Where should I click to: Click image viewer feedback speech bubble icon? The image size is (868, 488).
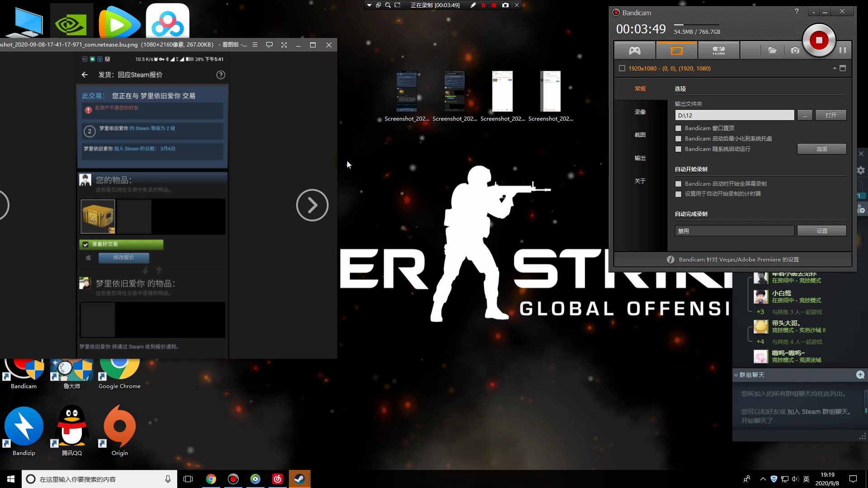tap(269, 45)
